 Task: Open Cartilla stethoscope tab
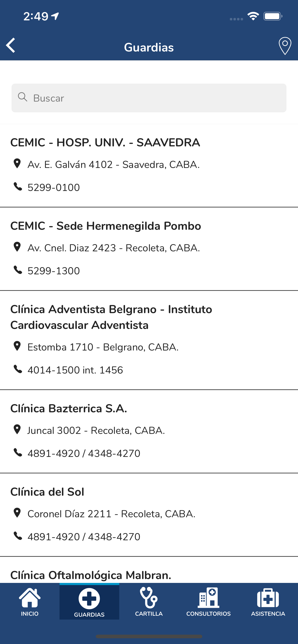coord(149,602)
